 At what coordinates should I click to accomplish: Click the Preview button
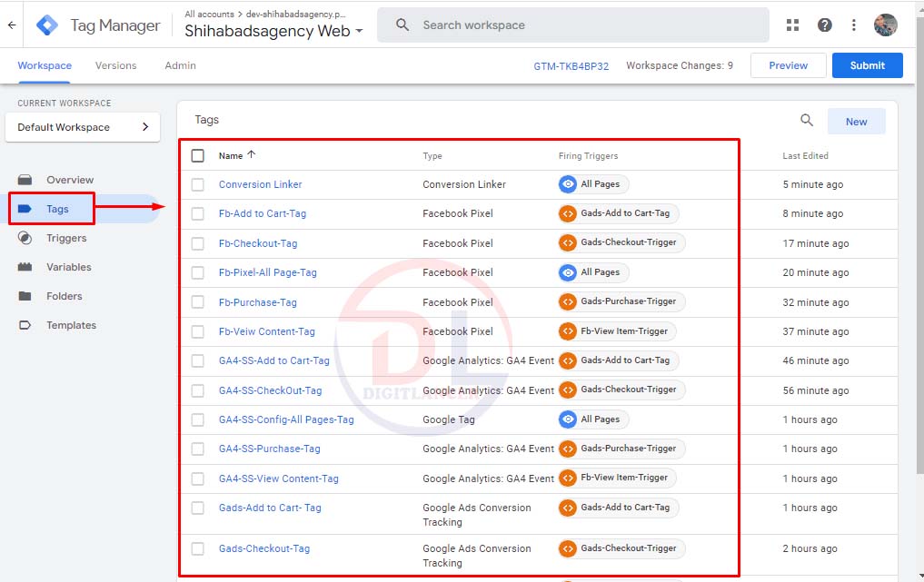(x=788, y=65)
